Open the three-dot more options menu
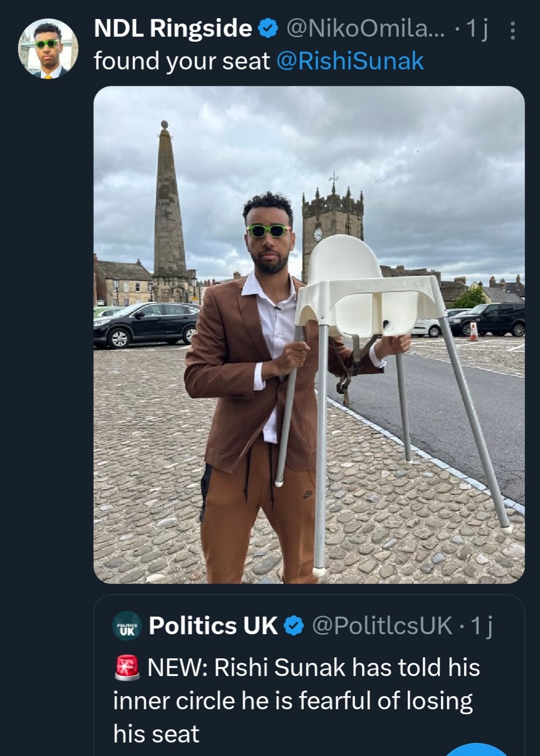This screenshot has height=756, width=540. 512,30
